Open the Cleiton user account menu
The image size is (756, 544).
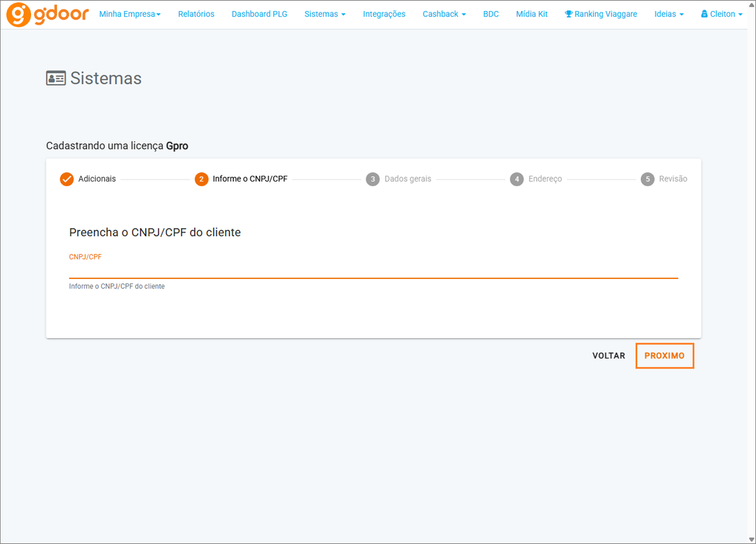721,14
